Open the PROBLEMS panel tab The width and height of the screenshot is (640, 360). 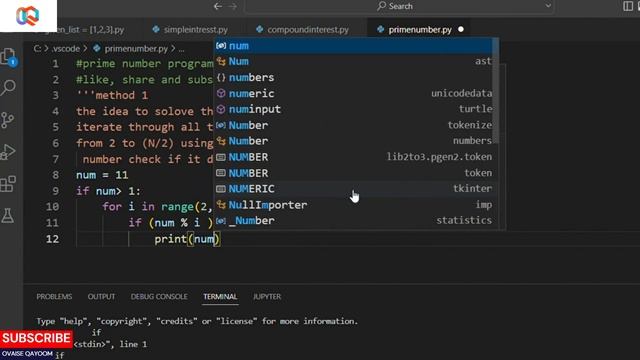click(x=54, y=296)
